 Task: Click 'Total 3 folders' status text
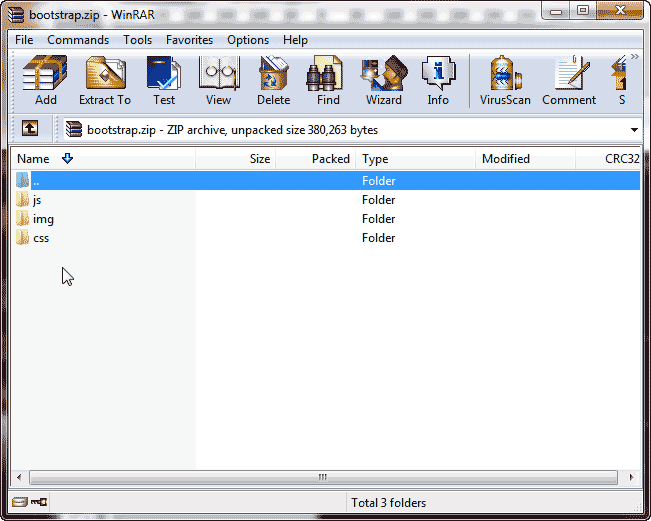[389, 503]
